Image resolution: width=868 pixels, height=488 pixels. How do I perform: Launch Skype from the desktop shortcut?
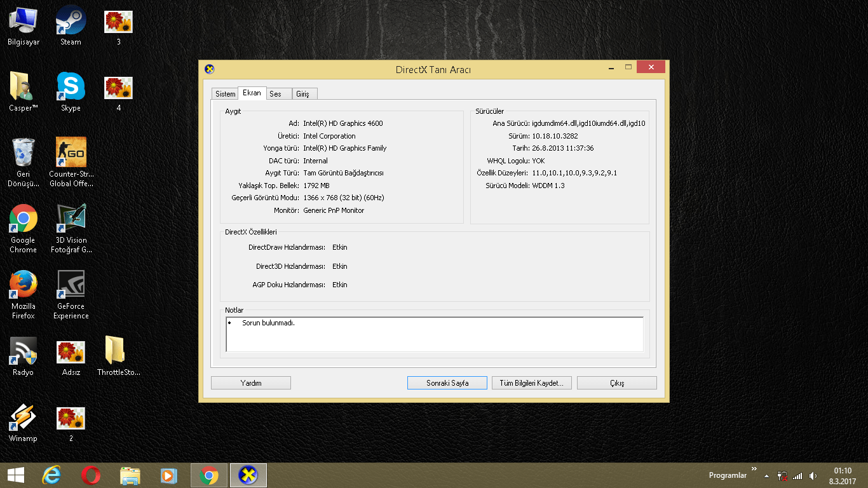tap(71, 91)
